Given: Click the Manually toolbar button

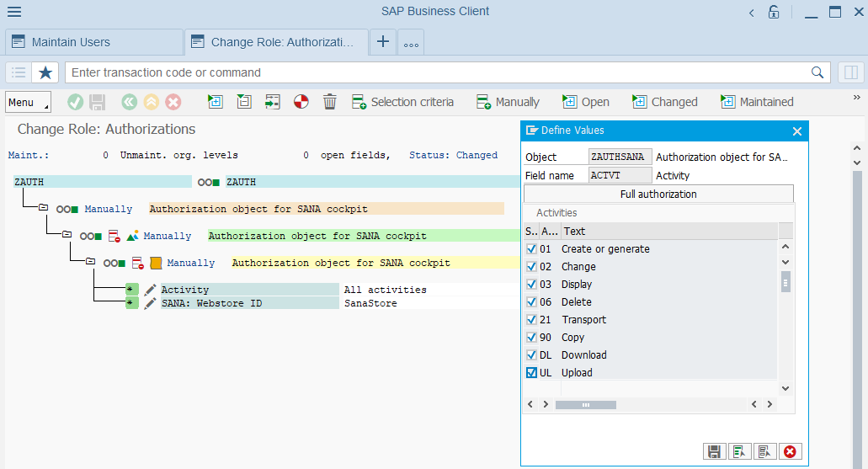Looking at the screenshot, I should point(508,102).
